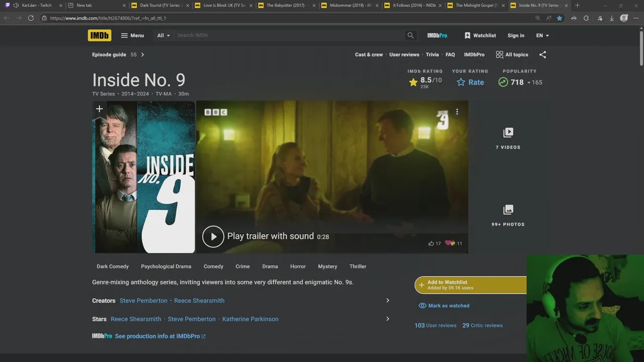This screenshot has height=362, width=644.
Task: Open the Trivia page
Action: (x=432, y=54)
